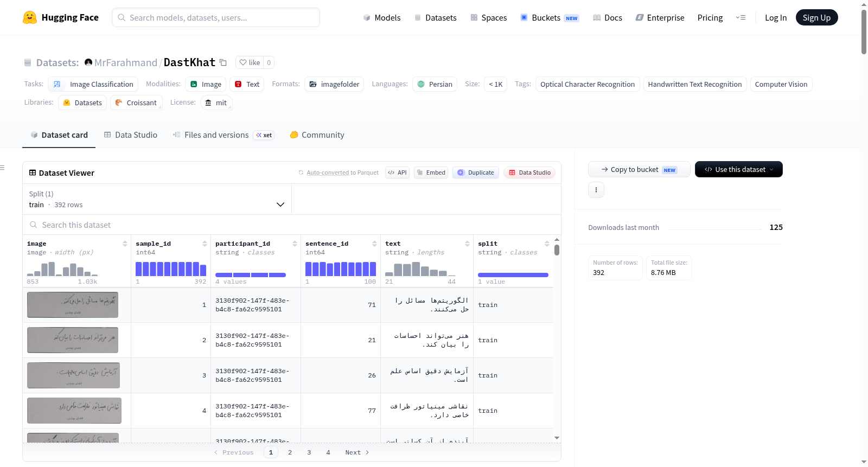Image resolution: width=868 pixels, height=467 pixels.
Task: Click Next in table pagination
Action: [357, 452]
